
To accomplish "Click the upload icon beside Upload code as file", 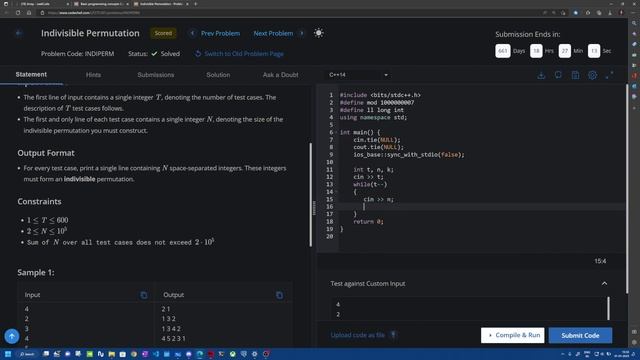I will [393, 335].
